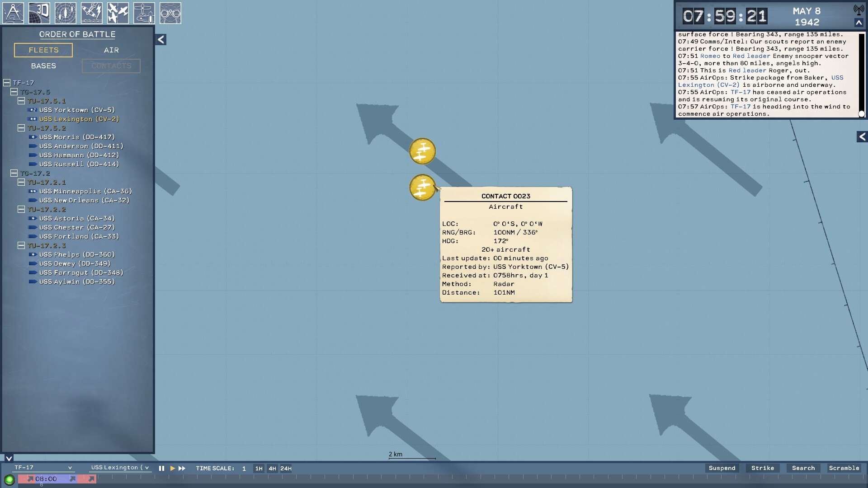Set time scale to 4H
Image resolution: width=868 pixels, height=488 pixels.
point(272,469)
